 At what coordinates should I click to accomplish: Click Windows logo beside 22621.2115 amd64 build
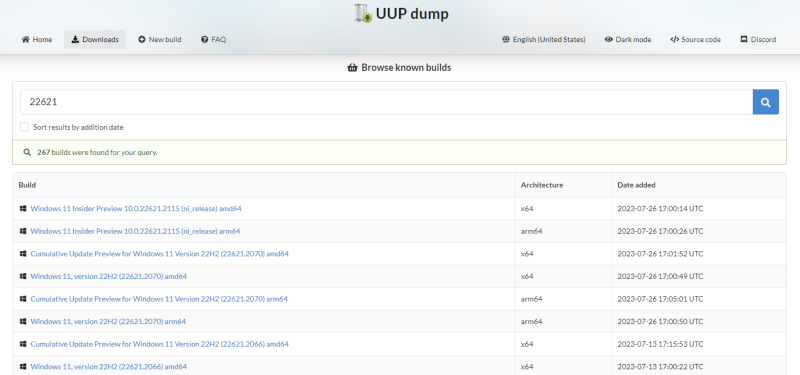click(x=23, y=209)
